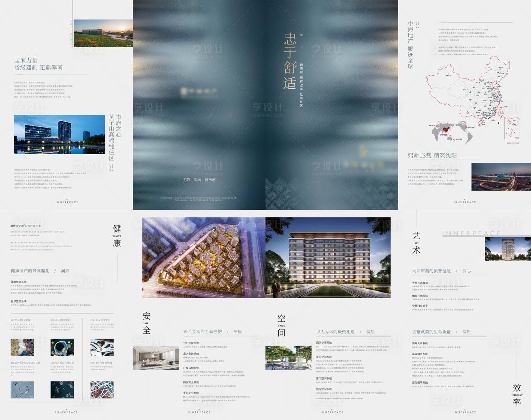Viewport: 531px width, 420px height.
Task: Click the 国家力量 省级建制 heading
Action: click(39, 64)
